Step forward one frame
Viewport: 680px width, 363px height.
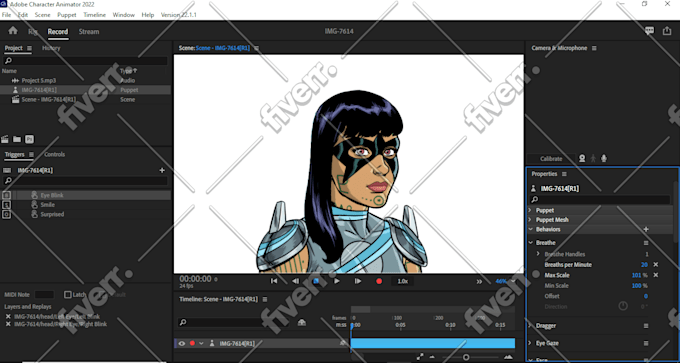click(358, 281)
